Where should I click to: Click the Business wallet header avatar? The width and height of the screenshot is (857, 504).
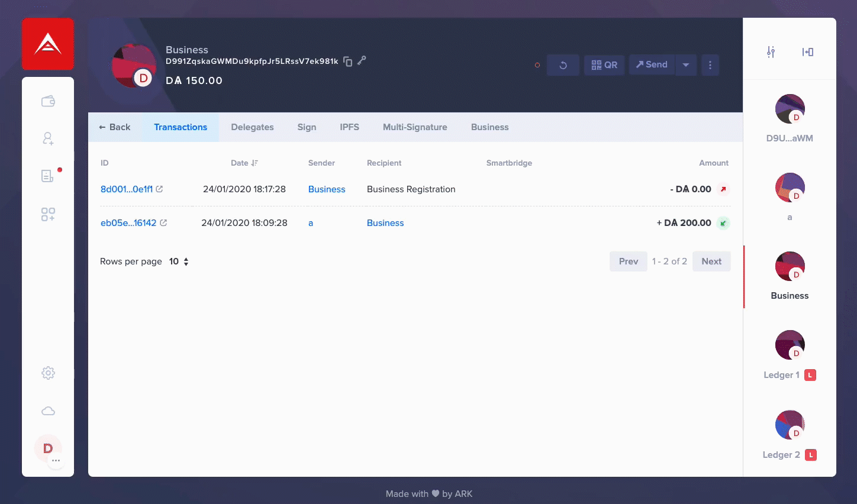(134, 66)
